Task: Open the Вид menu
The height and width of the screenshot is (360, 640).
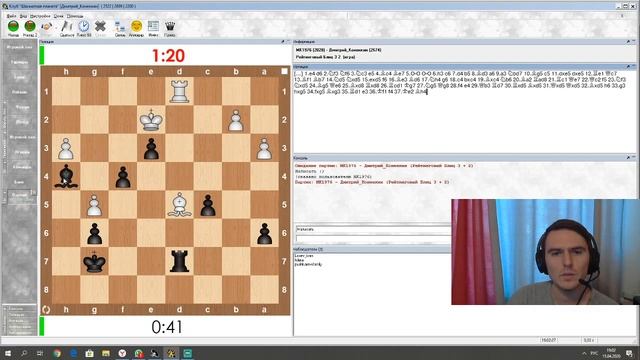Action: [x=23, y=16]
